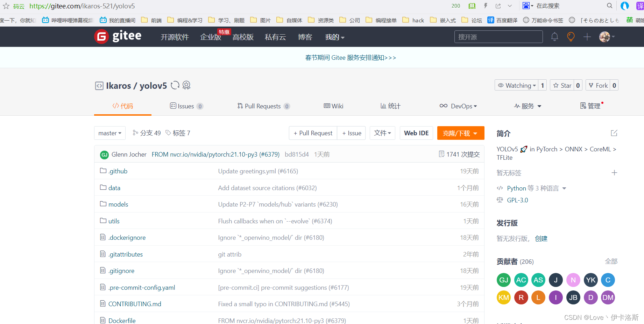Click the Web IDE button
The height and width of the screenshot is (324, 644).
[416, 133]
